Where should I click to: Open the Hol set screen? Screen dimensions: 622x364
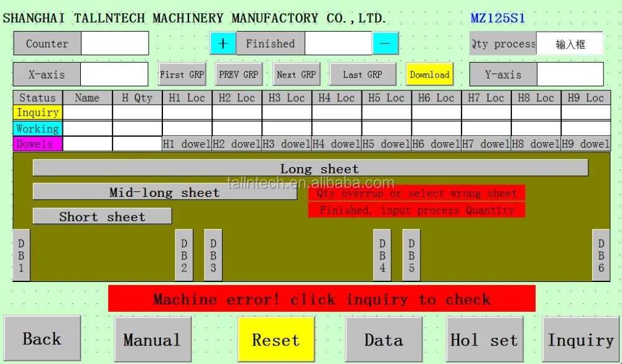tap(484, 340)
